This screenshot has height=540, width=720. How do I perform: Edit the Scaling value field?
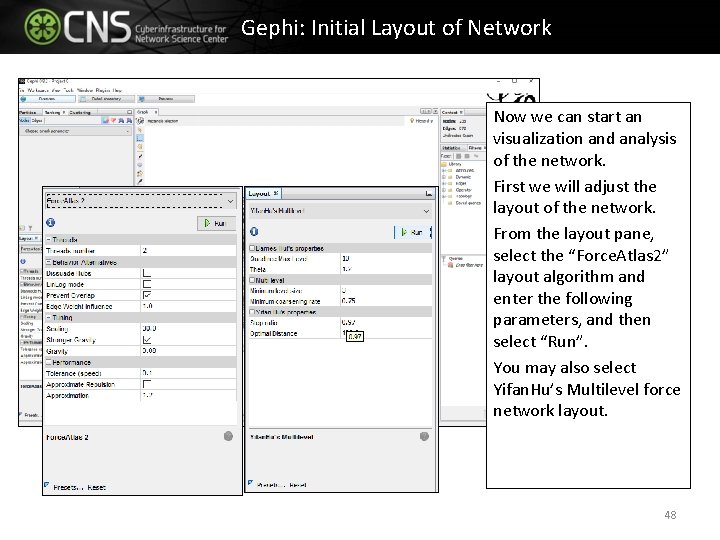pos(188,329)
